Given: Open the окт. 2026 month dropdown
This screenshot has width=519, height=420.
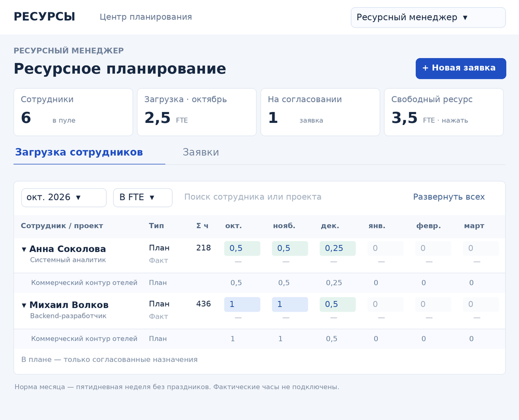Looking at the screenshot, I should [x=64, y=198].
